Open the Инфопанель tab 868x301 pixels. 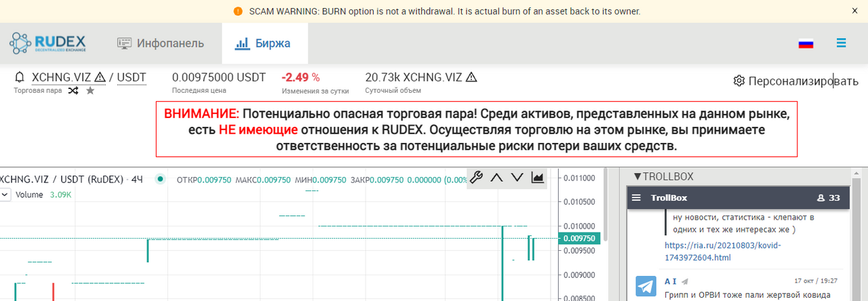coord(161,43)
